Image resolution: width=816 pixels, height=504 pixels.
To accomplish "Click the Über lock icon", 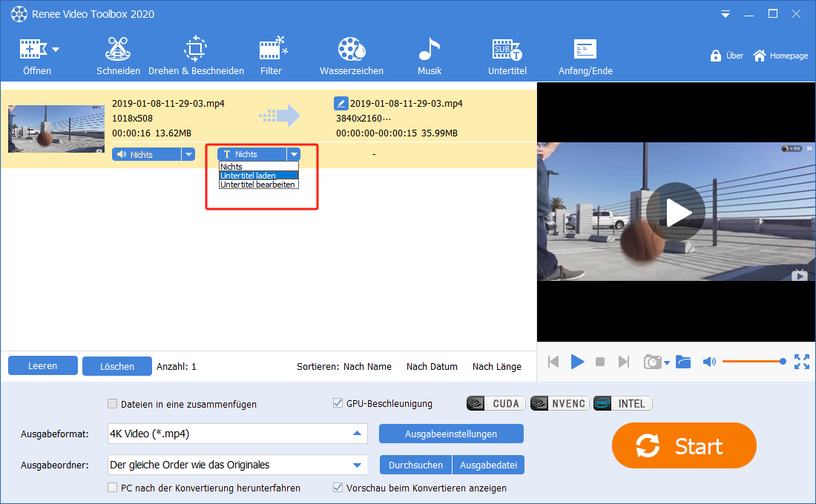I will pyautogui.click(x=716, y=56).
